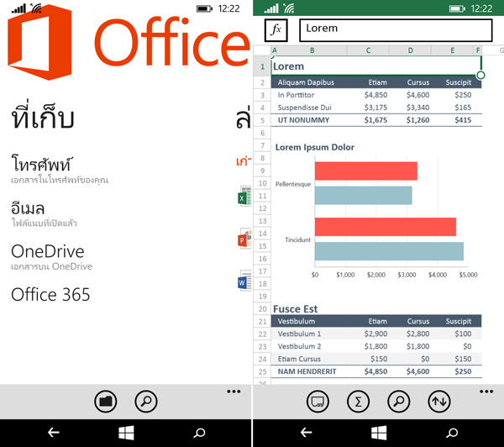Open the Office 365 location
Screen dimensions: 504x447
coord(50,294)
